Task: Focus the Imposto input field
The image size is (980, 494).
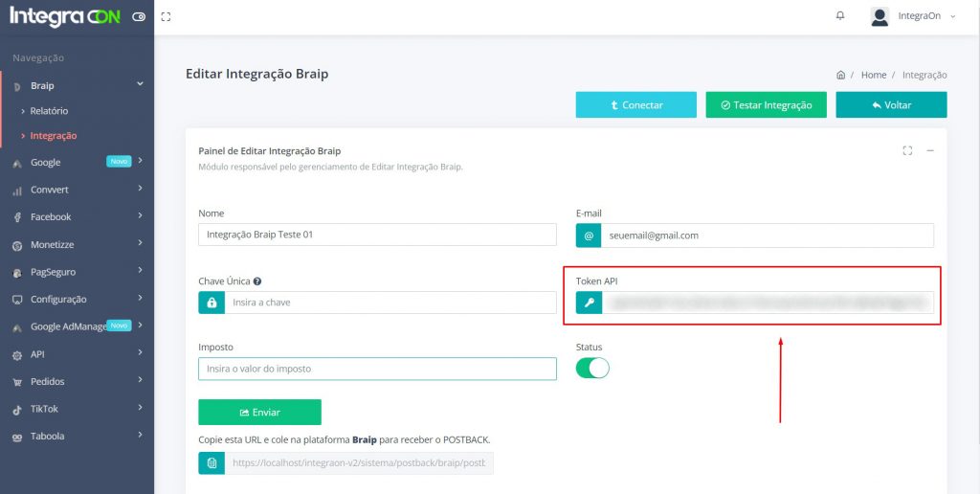Action: 377,369
